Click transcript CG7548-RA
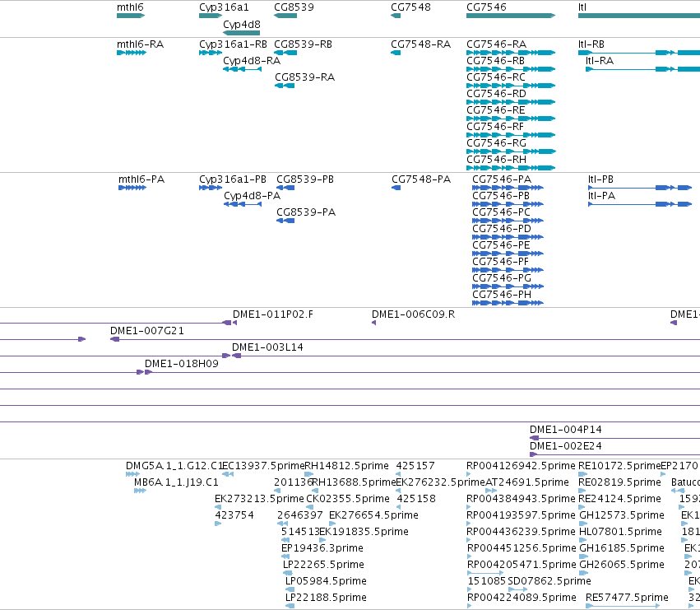The width and height of the screenshot is (700, 610). (396, 53)
